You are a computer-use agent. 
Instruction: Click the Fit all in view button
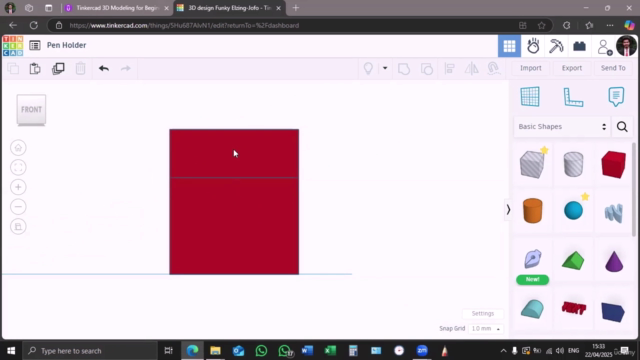[18, 167]
